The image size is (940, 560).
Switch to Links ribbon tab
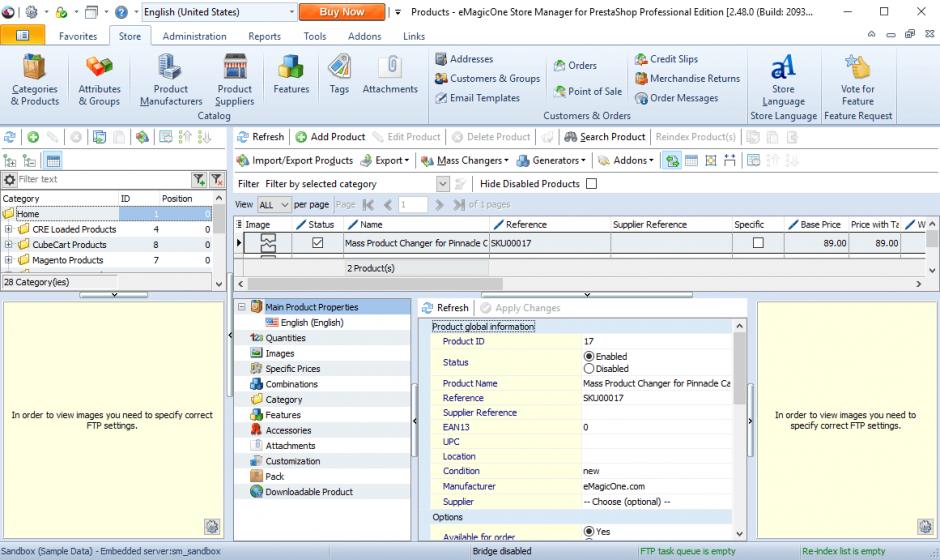(x=414, y=36)
